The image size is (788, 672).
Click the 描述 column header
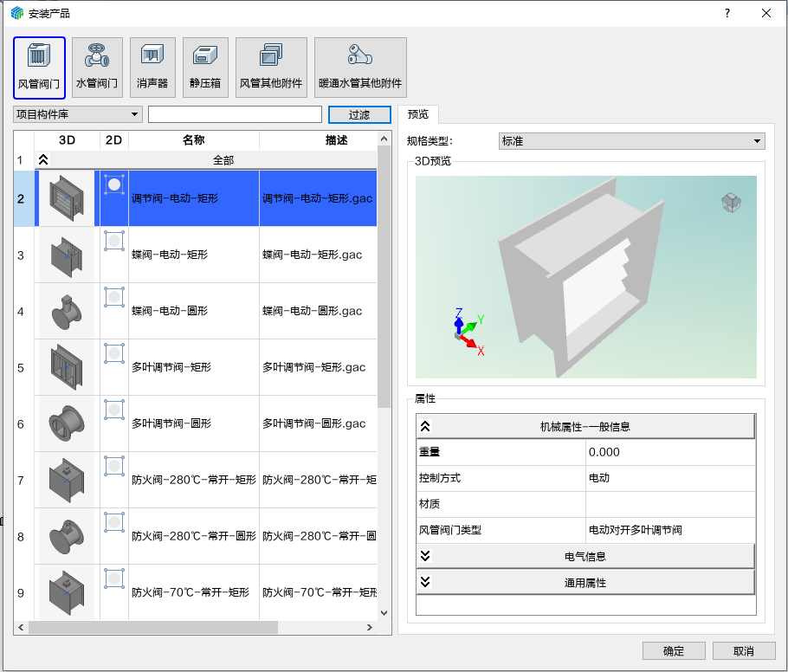tap(318, 140)
